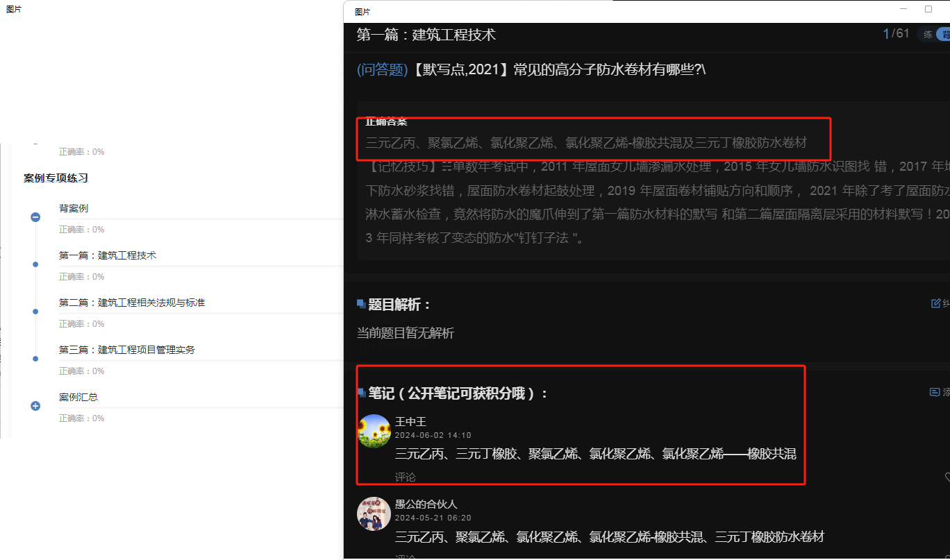Expand the 案例汇总 section with plus icon
This screenshot has width=950, height=560.
coord(35,406)
